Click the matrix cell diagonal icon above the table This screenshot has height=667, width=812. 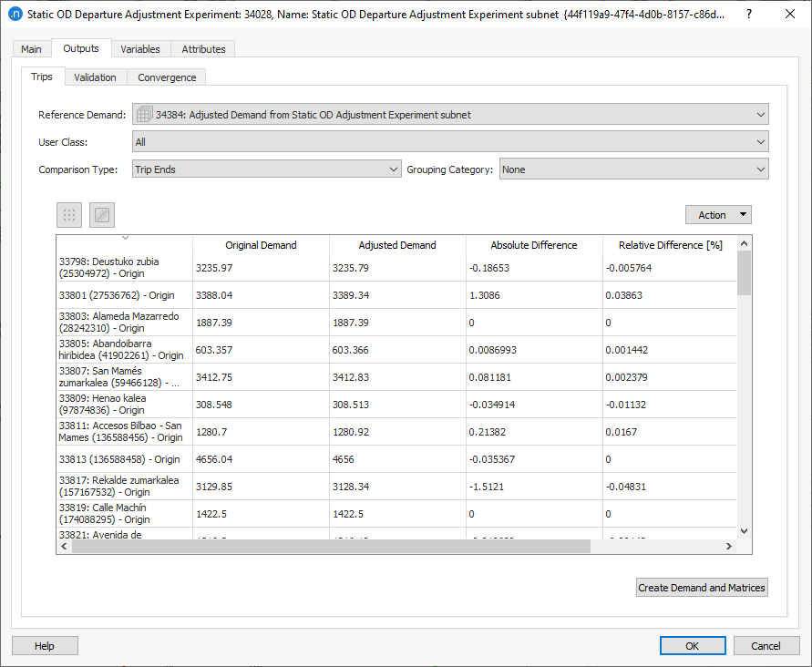click(101, 215)
